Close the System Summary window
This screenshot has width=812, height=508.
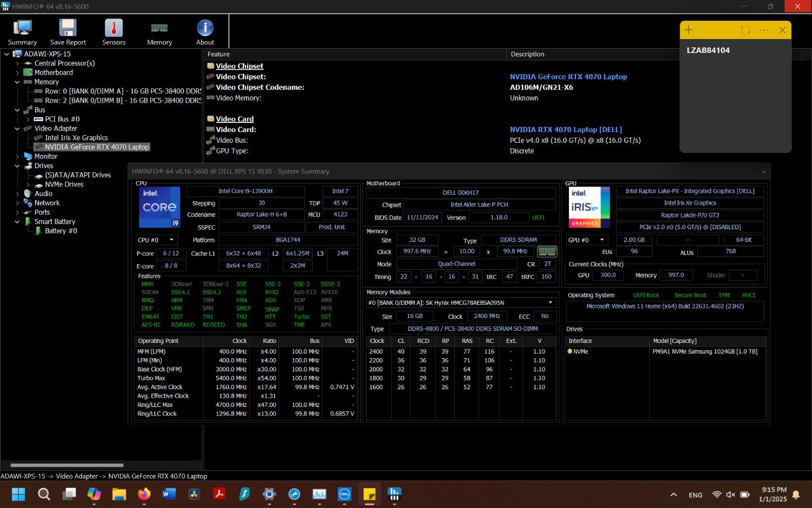click(764, 172)
